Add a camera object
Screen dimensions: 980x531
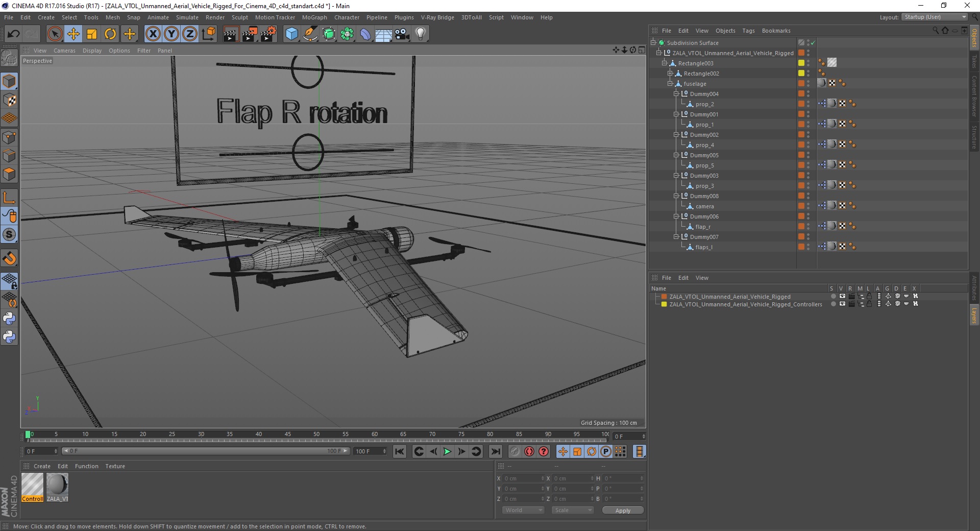402,34
